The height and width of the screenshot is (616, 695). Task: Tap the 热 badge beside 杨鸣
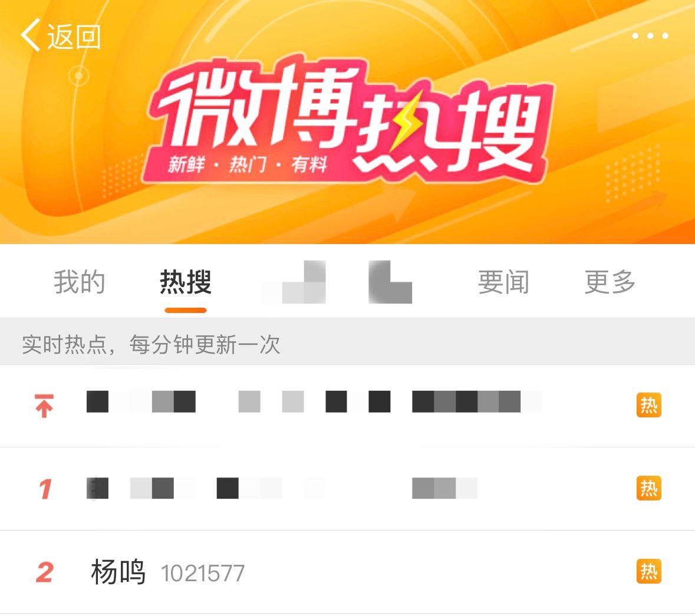[649, 571]
